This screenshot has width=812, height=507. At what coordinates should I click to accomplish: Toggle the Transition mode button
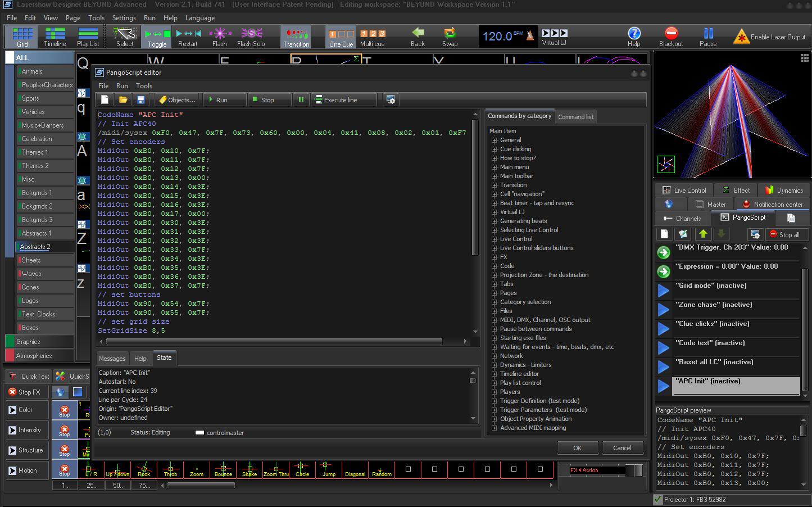[x=296, y=37]
